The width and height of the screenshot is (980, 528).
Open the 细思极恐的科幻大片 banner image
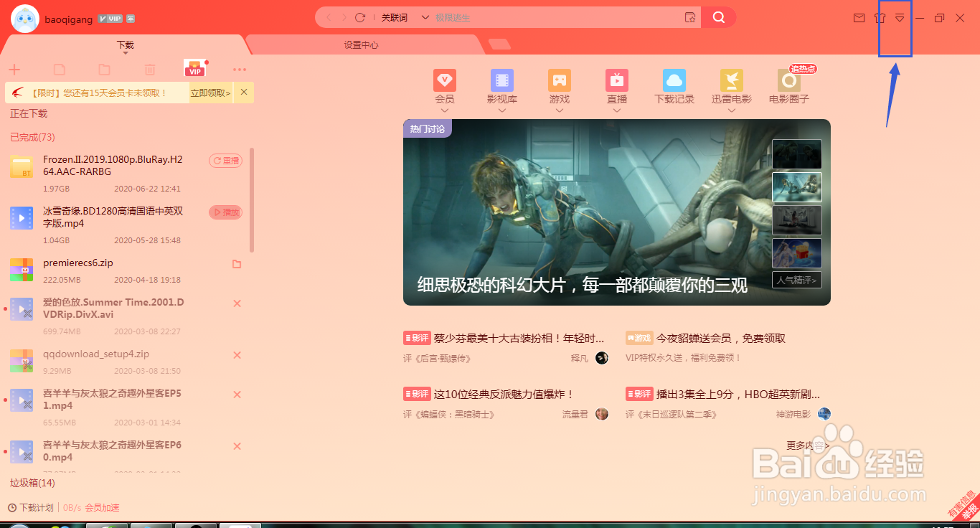(x=617, y=212)
